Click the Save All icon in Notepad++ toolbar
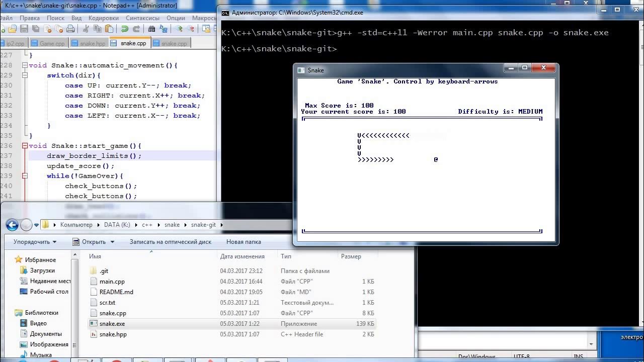 [x=36, y=29]
